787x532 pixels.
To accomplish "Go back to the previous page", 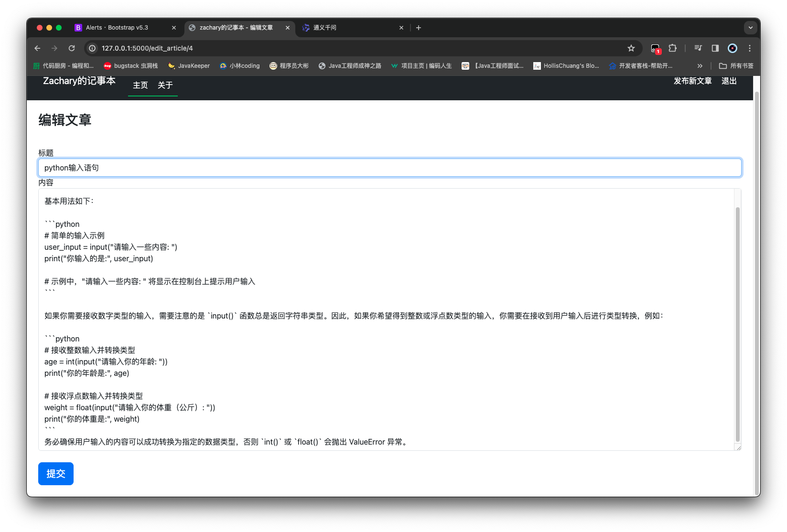I will point(37,48).
